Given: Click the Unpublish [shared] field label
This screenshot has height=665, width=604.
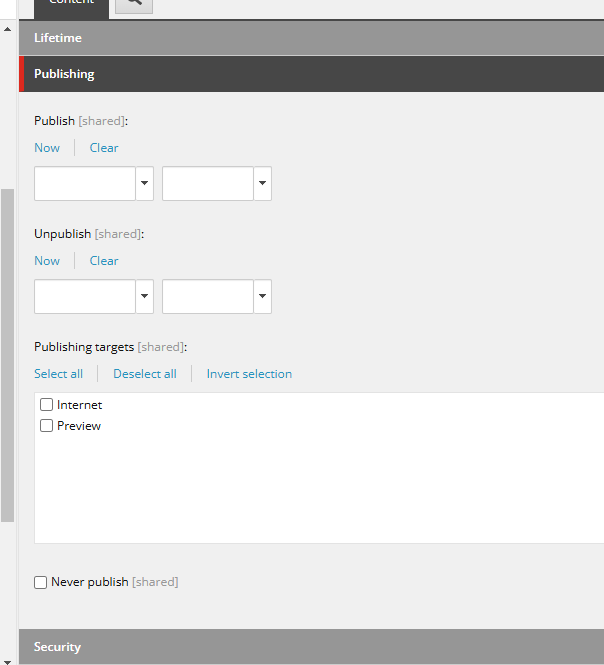Looking at the screenshot, I should (x=89, y=234).
